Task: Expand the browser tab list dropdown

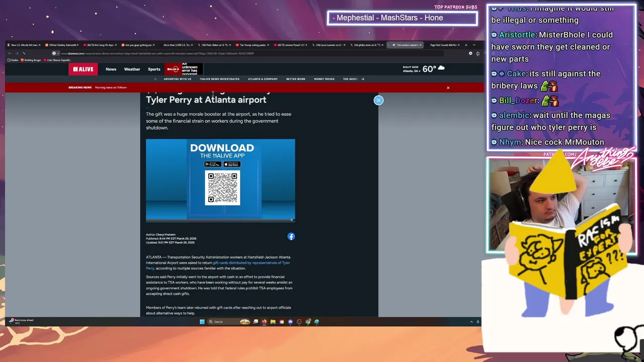Action: [474, 45]
